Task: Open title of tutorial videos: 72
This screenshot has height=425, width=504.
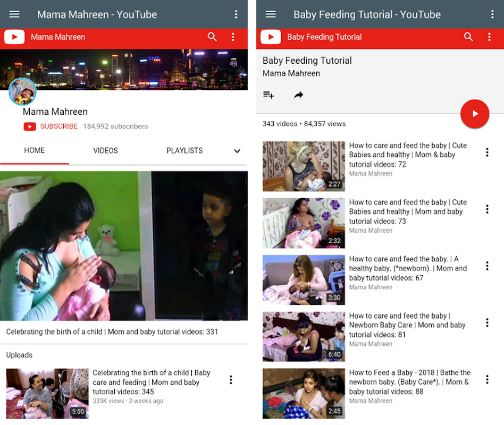Action: pos(408,155)
